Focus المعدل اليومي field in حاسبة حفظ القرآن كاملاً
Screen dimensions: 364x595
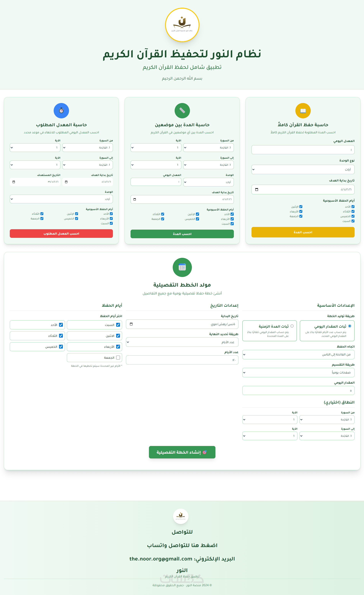click(x=303, y=150)
